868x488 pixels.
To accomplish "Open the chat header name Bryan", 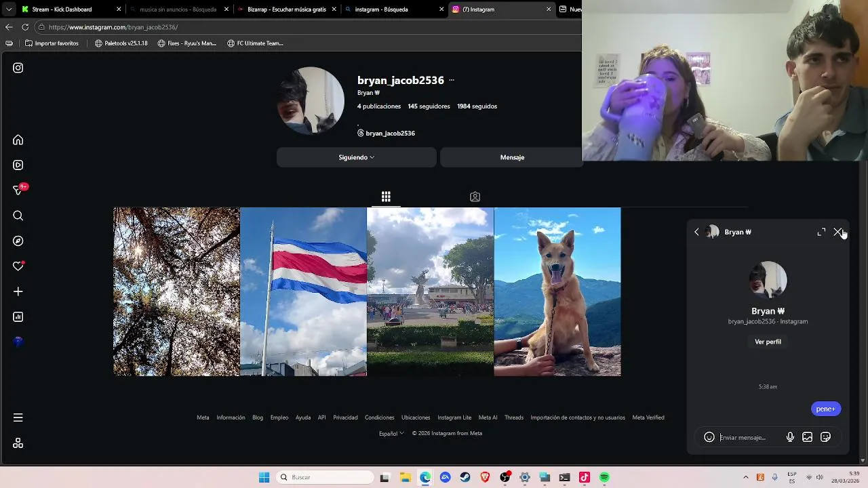I will (x=738, y=232).
